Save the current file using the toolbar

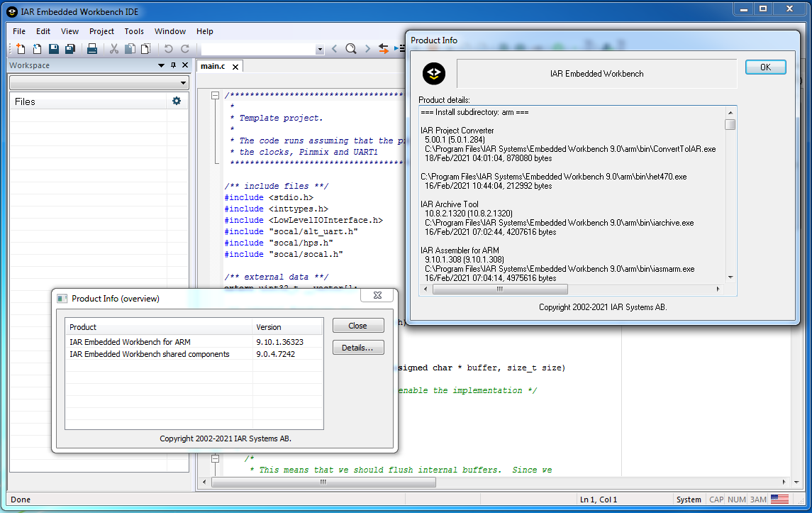click(53, 49)
